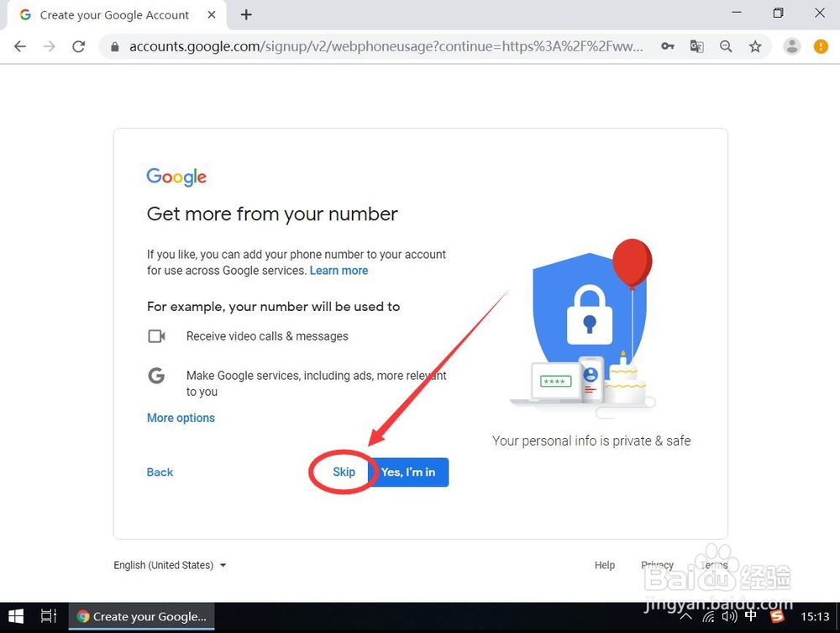Click the address bar URL field
The image size is (840, 633).
point(386,46)
